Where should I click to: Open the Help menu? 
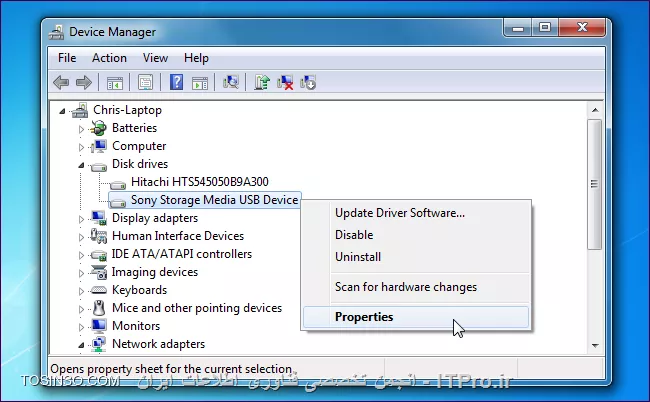196,58
